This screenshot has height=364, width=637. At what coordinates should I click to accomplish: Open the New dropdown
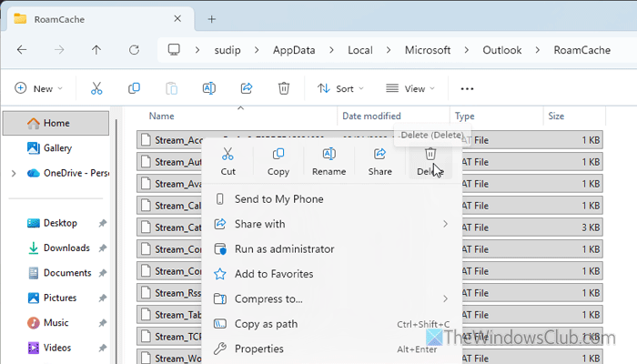tap(38, 88)
